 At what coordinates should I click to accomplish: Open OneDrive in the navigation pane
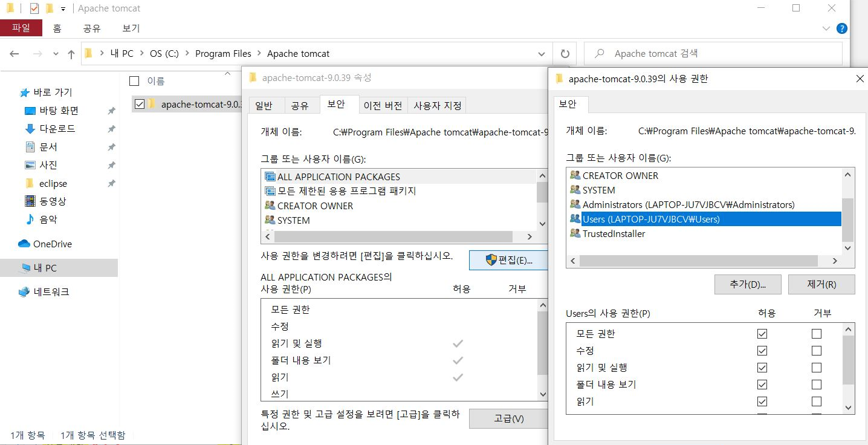[53, 244]
